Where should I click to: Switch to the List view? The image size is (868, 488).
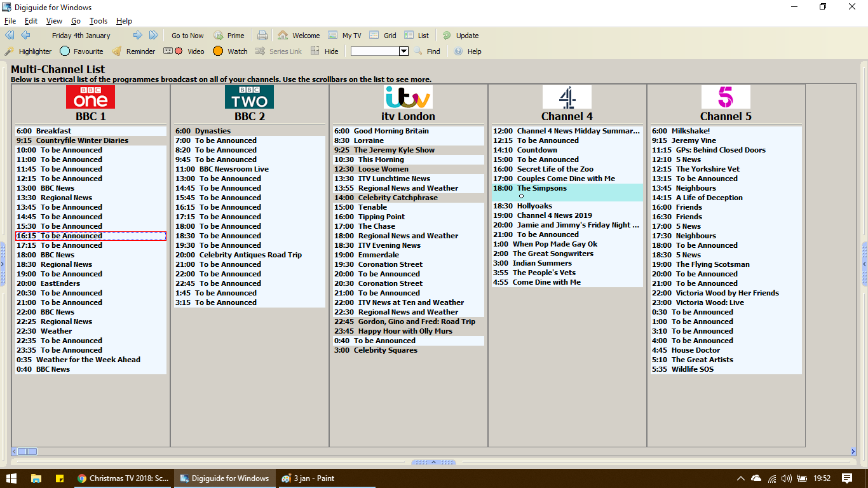point(416,36)
